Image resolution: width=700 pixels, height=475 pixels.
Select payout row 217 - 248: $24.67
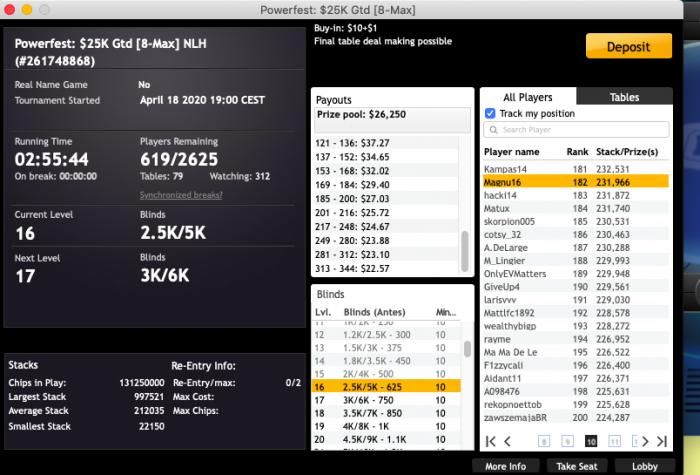pyautogui.click(x=386, y=226)
